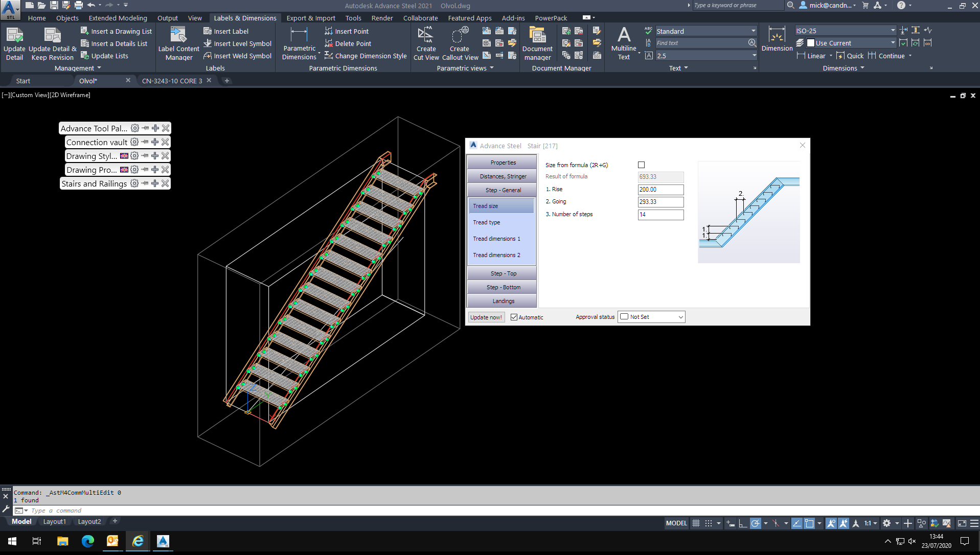
Task: Toggle 2D object snap in status bar
Action: point(809,523)
